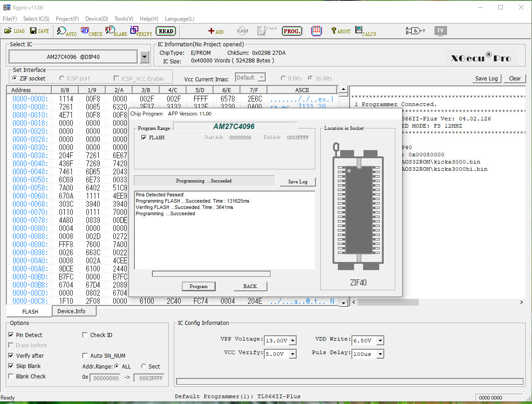Click the TV toolbar icon

pos(440,31)
